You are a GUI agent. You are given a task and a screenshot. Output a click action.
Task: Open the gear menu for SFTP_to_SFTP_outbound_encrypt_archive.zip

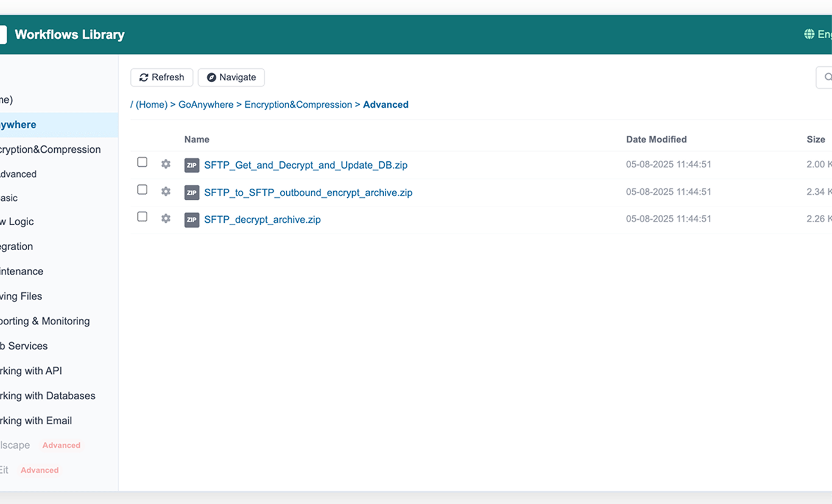point(166,191)
